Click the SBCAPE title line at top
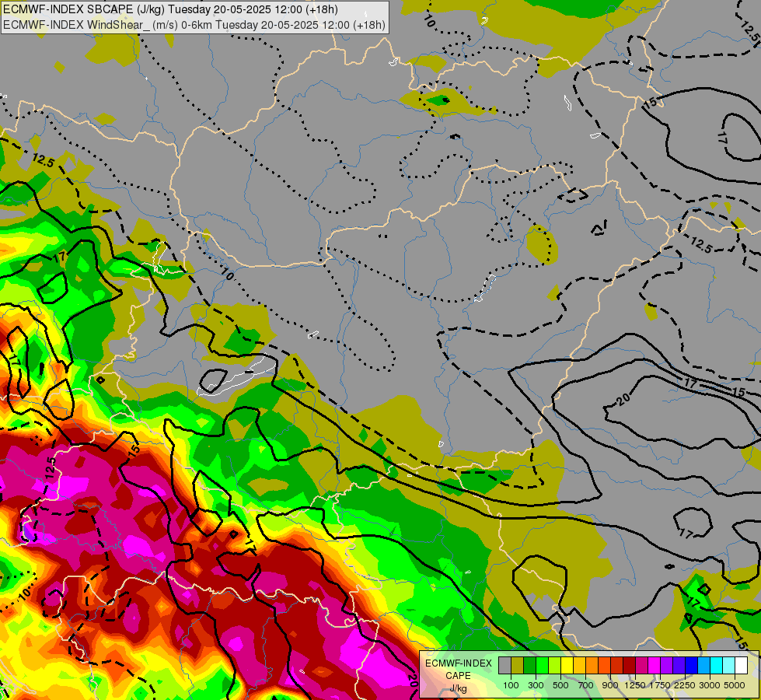The width and height of the screenshot is (761, 700). click(170, 9)
